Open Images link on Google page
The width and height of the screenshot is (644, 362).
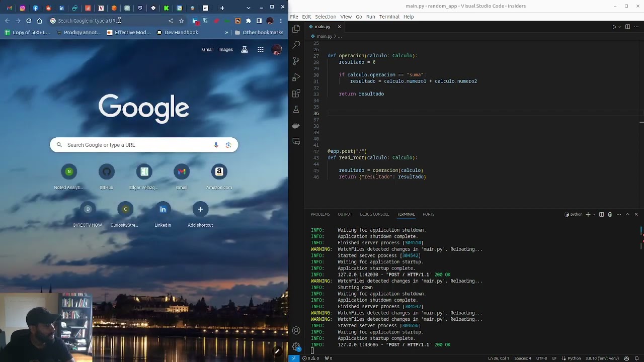225,50
